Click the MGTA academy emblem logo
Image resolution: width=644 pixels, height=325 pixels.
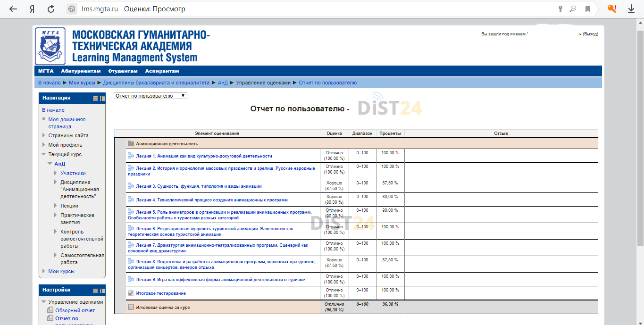click(x=49, y=45)
